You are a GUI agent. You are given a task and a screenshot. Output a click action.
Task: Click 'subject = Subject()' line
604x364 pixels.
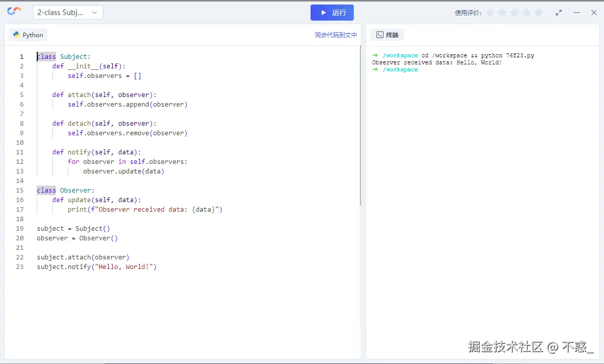tap(73, 229)
